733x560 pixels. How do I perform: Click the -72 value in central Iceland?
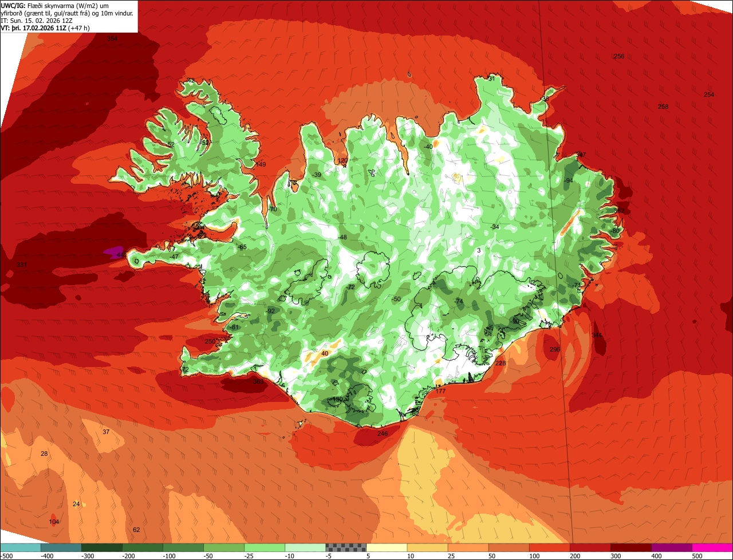point(350,287)
